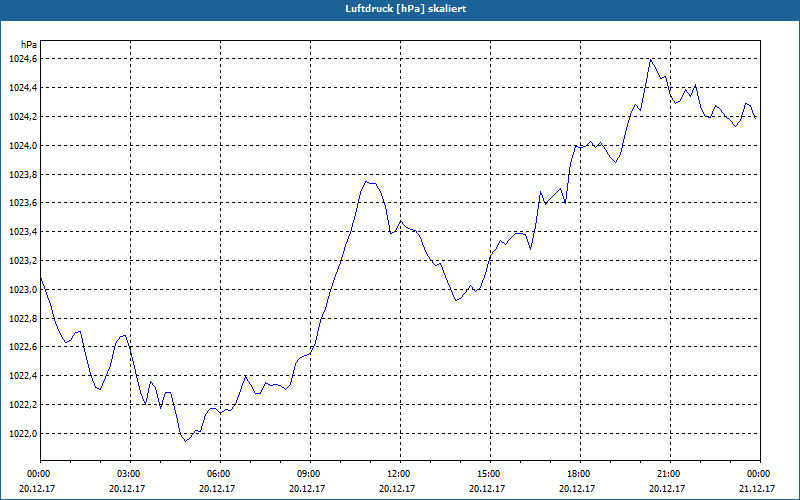Viewport: 800px width, 500px height.
Task: Click the 1022,2 y-axis value
Action: (x=23, y=405)
